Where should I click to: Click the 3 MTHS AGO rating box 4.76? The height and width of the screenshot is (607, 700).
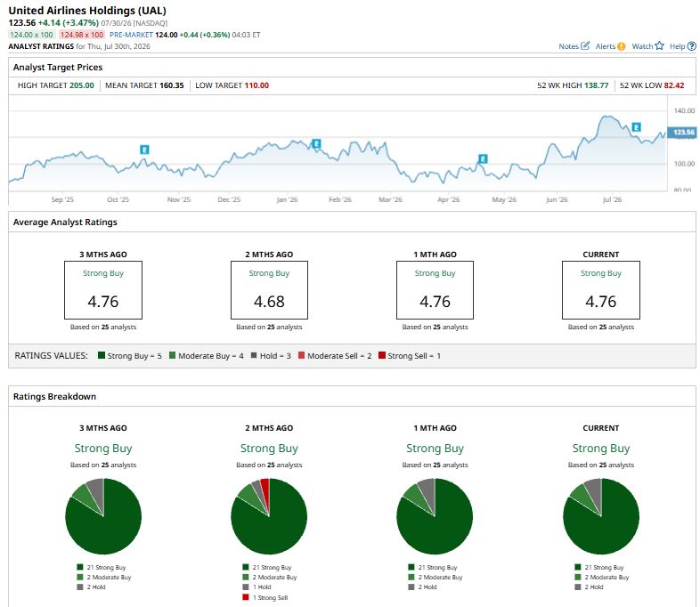click(103, 290)
